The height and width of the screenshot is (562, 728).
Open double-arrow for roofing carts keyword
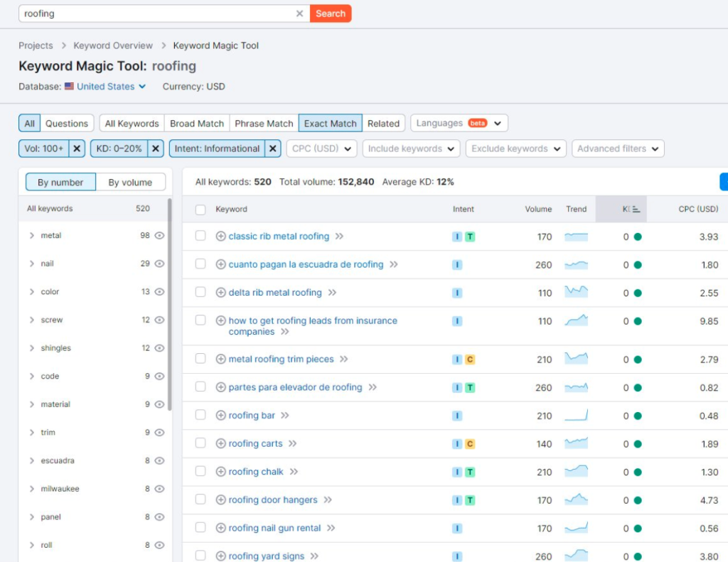pyautogui.click(x=292, y=443)
